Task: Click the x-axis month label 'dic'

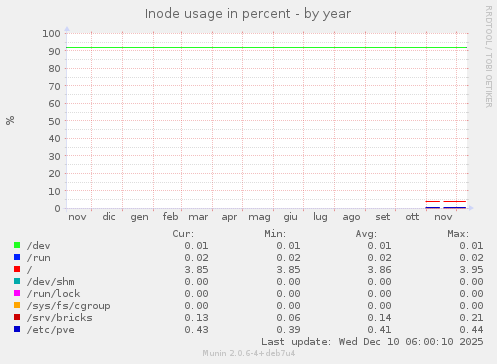Action: tap(109, 217)
